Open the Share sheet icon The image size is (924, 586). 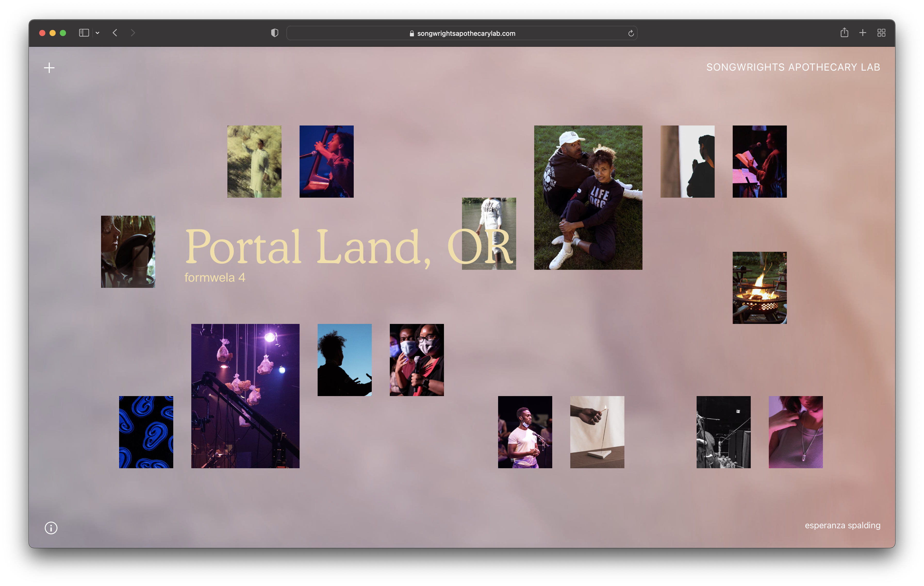pyautogui.click(x=844, y=33)
